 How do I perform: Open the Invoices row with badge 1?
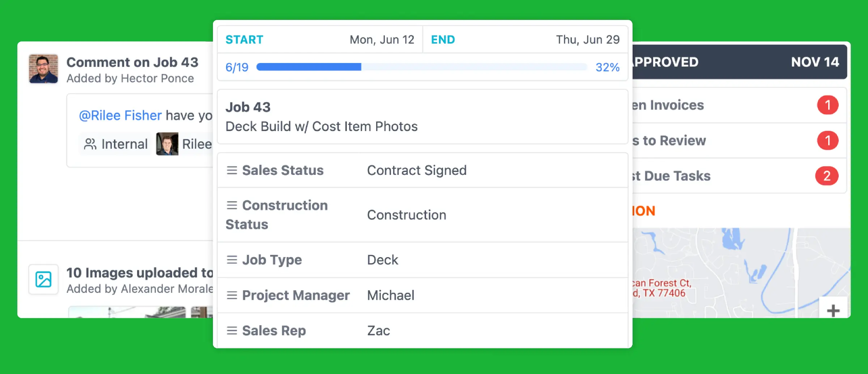tap(738, 105)
